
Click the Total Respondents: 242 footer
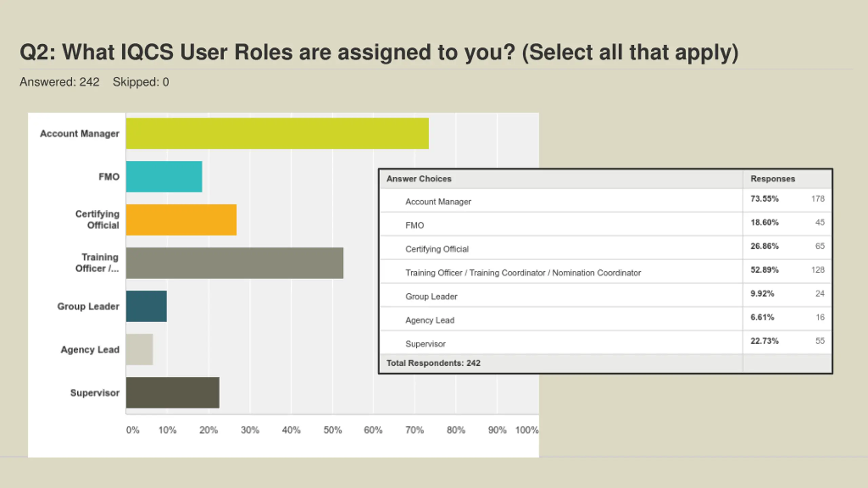tap(433, 363)
